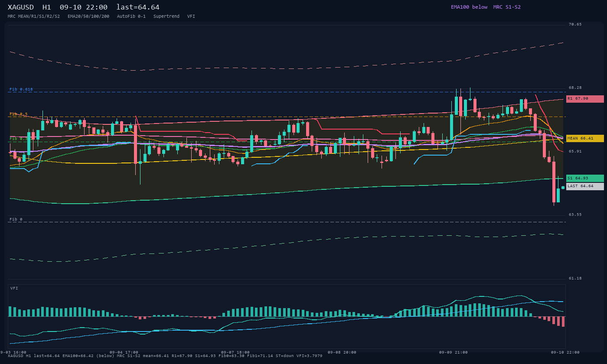Click the EMA20/50/100/200 legend entry
Screen dimensions: 607x364
coord(88,16)
